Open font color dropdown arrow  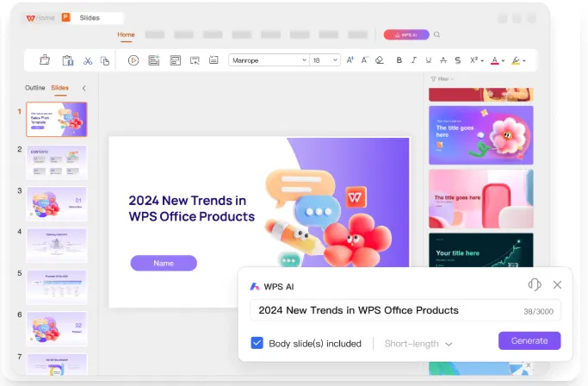pyautogui.click(x=504, y=60)
